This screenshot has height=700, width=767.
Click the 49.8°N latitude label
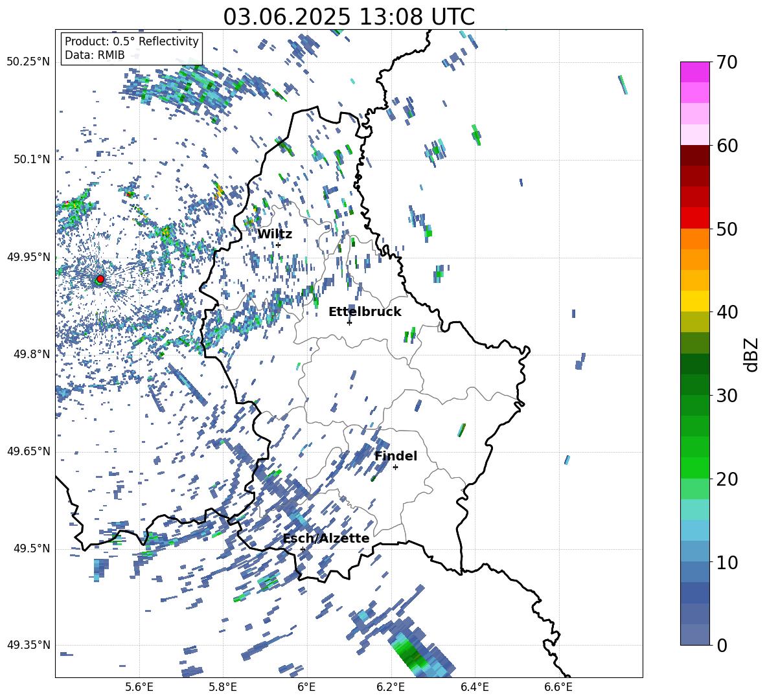click(x=32, y=354)
